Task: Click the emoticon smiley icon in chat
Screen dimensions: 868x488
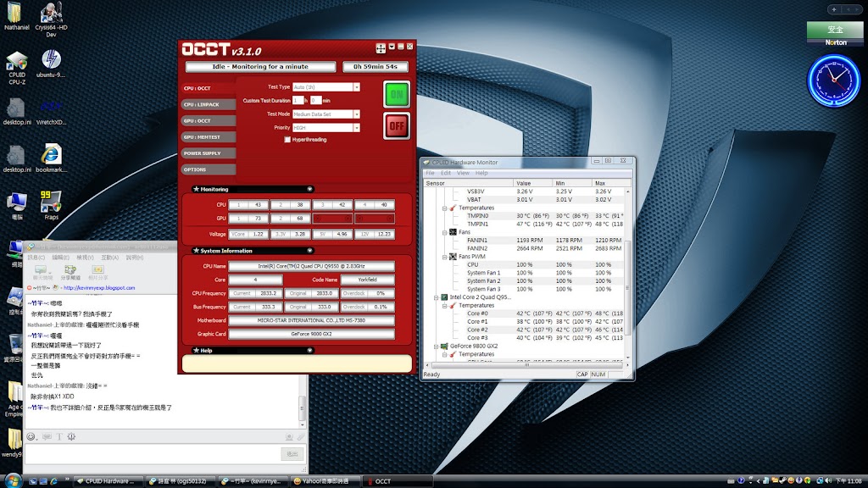Action: [31, 436]
